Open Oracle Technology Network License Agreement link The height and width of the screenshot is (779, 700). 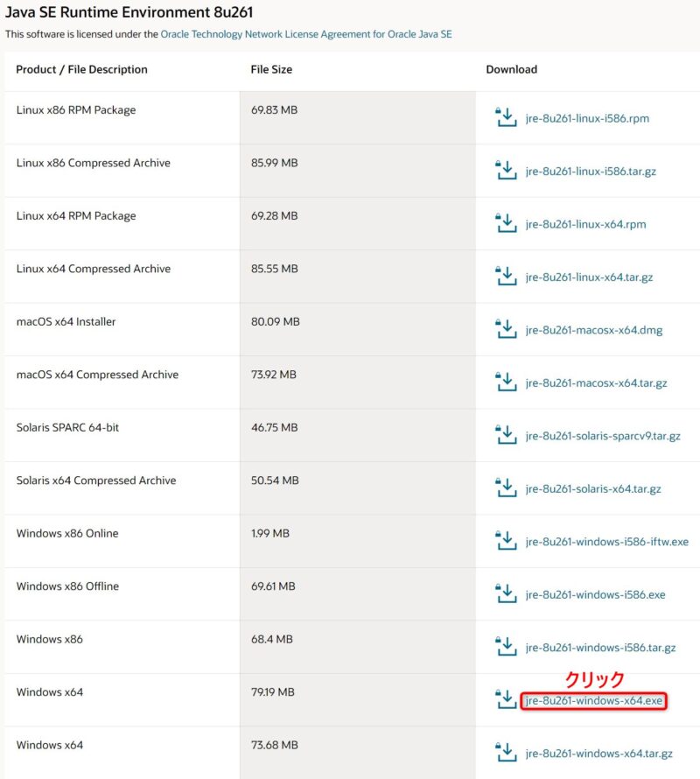[x=306, y=34]
